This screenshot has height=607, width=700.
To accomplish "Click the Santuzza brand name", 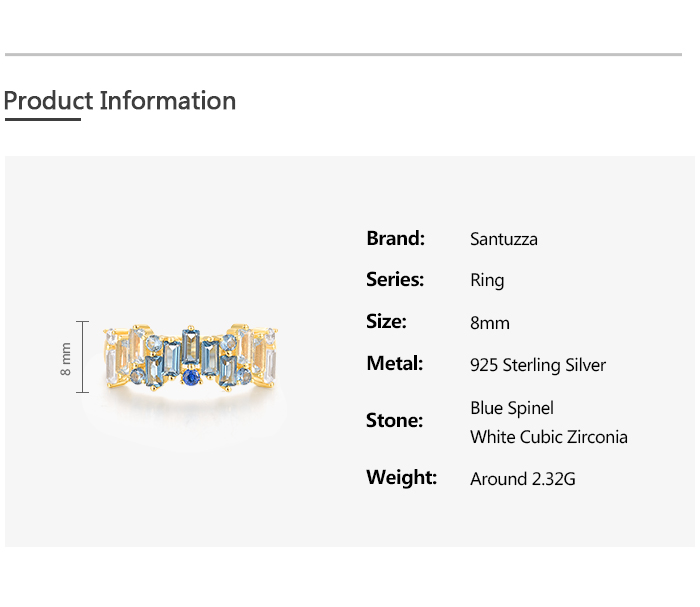I will tap(504, 239).
